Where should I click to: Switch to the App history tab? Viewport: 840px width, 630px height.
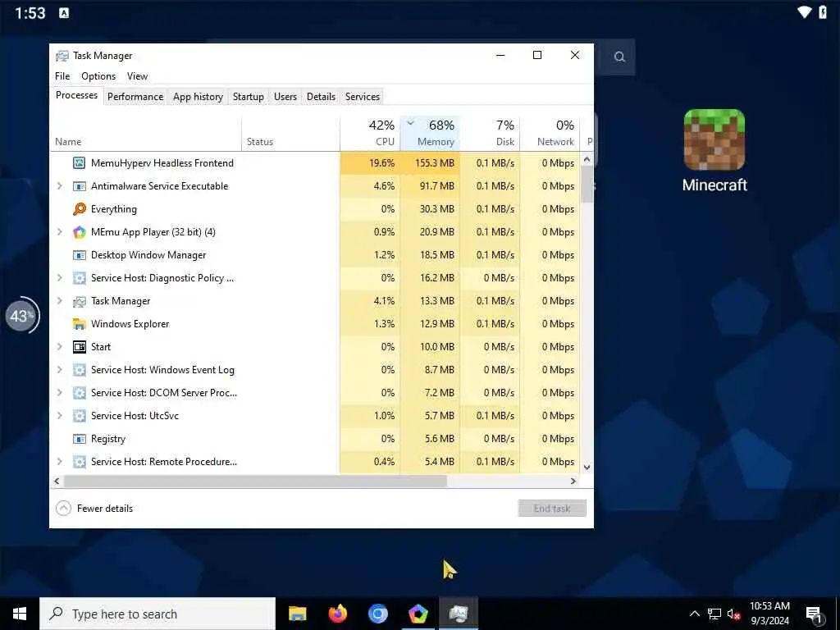click(198, 97)
